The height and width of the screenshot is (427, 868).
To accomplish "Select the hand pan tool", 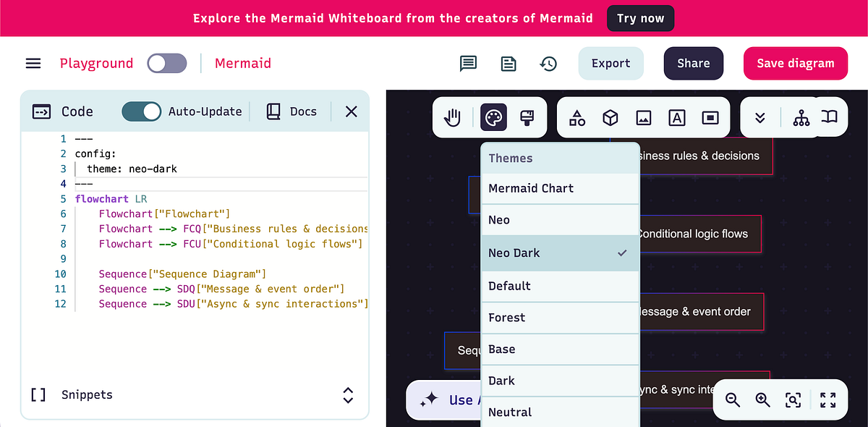I will coord(453,117).
